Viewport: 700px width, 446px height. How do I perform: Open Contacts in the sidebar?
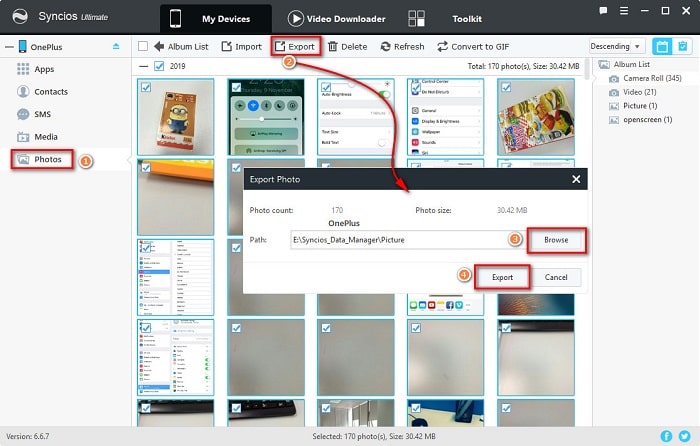[51, 92]
